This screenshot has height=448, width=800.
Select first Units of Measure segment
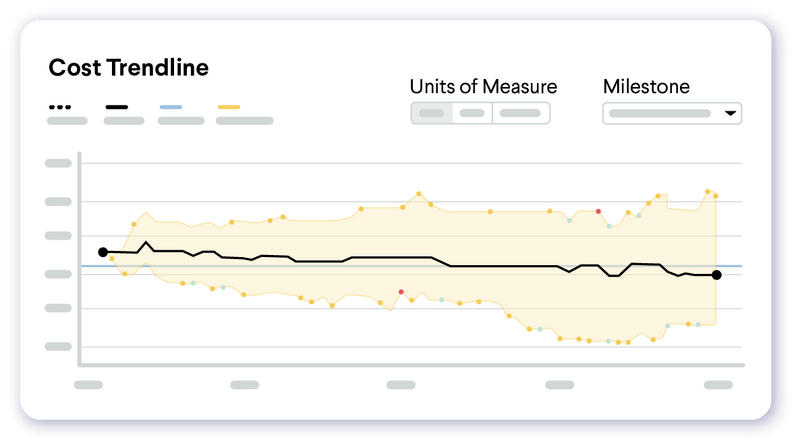[432, 113]
